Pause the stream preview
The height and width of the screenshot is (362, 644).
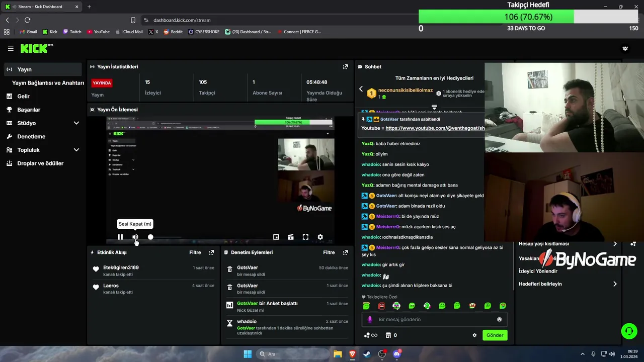tap(120, 237)
